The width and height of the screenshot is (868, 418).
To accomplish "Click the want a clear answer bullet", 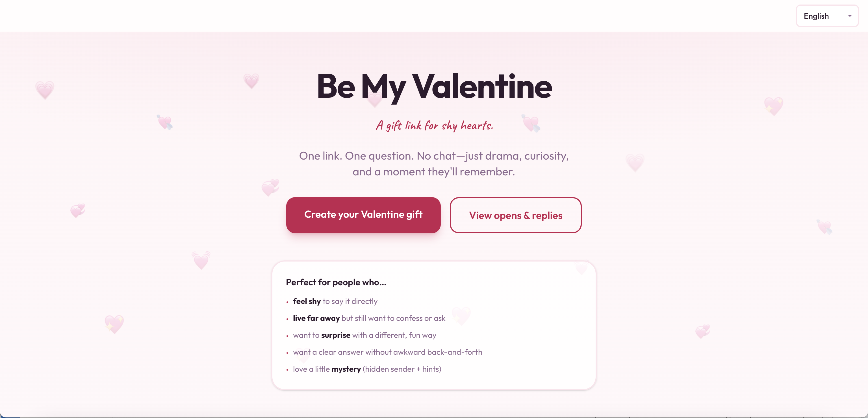I will click(x=387, y=352).
